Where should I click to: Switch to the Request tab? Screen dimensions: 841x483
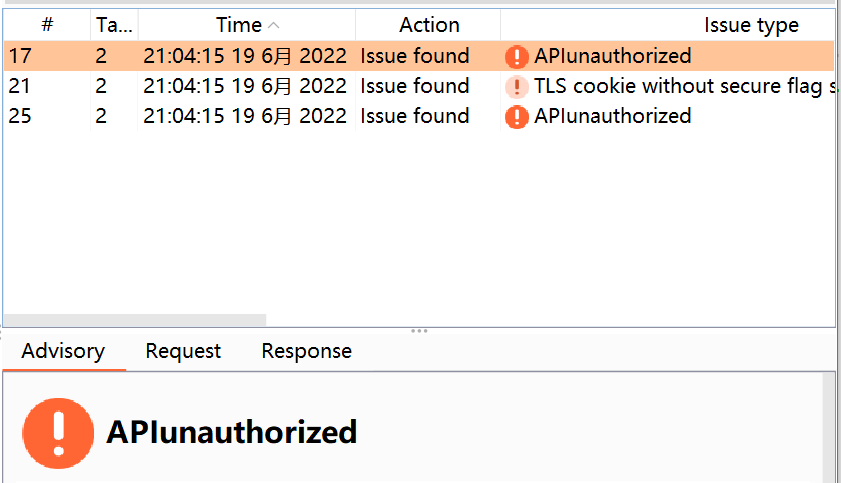click(x=183, y=351)
